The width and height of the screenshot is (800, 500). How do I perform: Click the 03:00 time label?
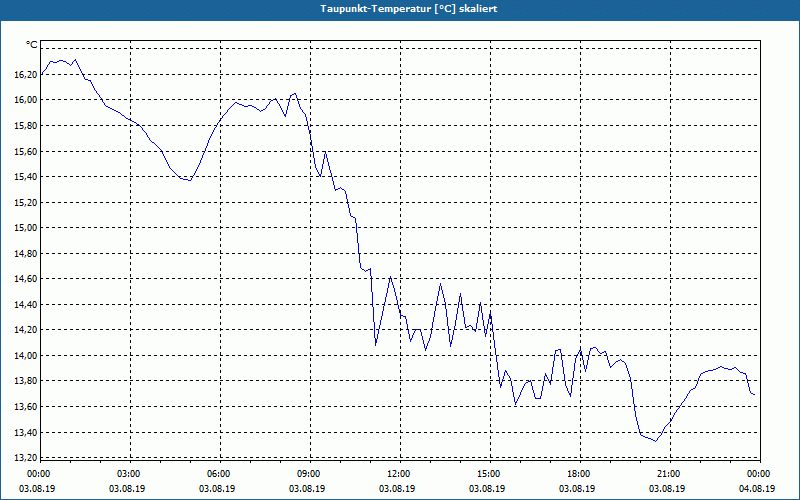click(127, 474)
